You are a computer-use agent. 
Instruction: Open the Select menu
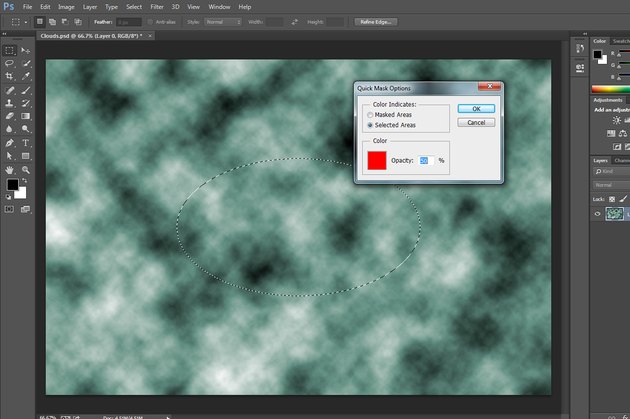[134, 7]
